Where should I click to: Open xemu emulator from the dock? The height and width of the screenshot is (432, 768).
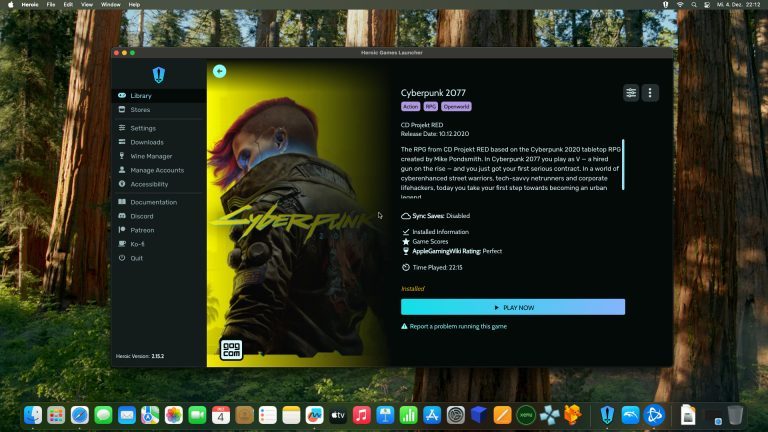[526, 415]
